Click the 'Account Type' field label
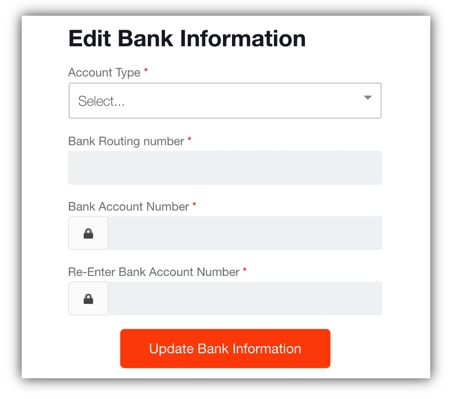 coord(104,72)
